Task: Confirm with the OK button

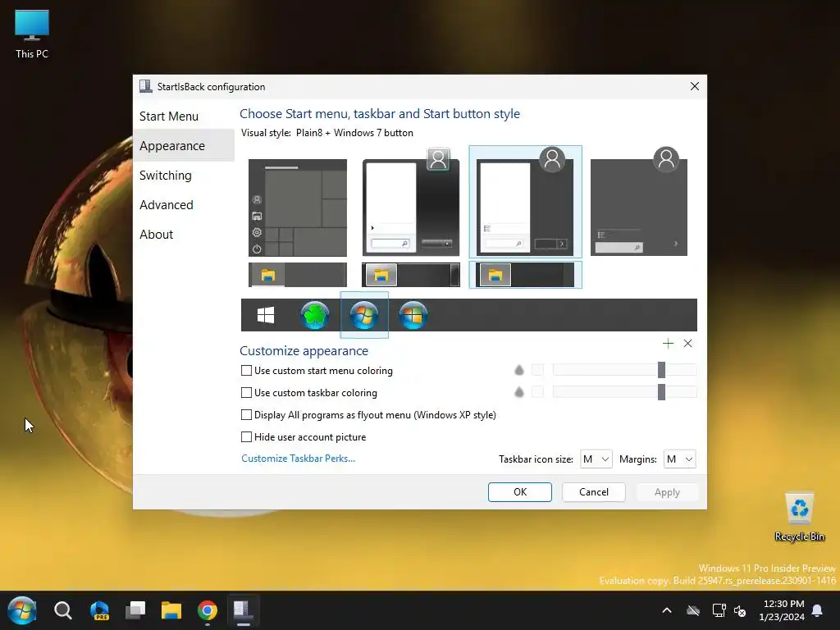Action: pos(519,492)
